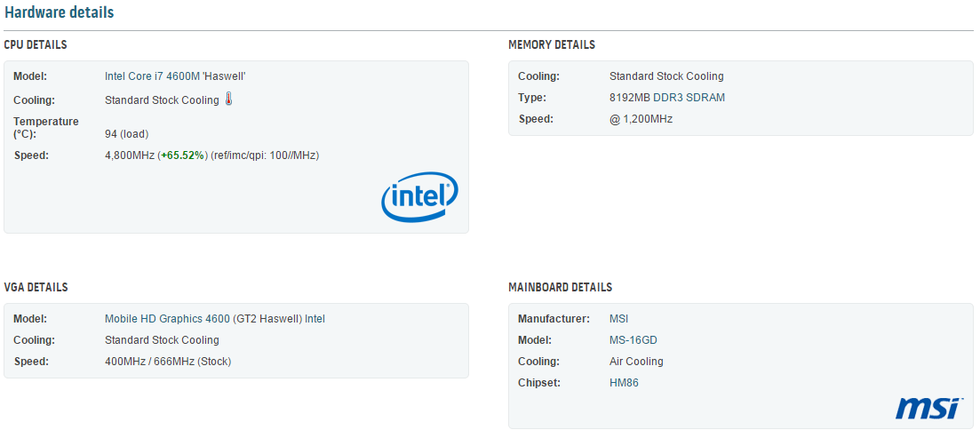Viewport: 980px width, 438px height.
Task: Click the MSI logo icon
Action: coord(928,408)
